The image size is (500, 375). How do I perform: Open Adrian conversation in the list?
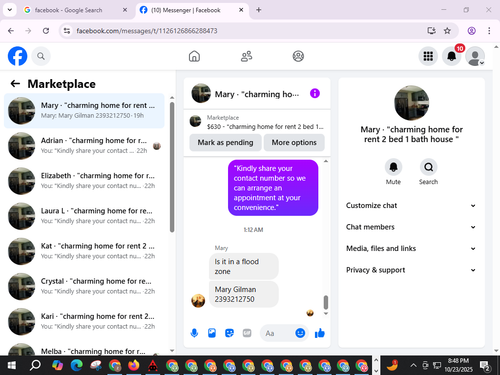click(x=84, y=146)
